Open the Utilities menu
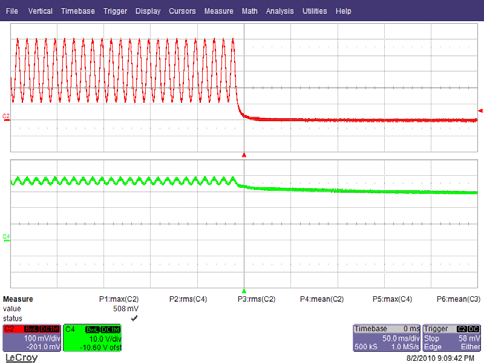The height and width of the screenshot is (363, 484). 315,11
